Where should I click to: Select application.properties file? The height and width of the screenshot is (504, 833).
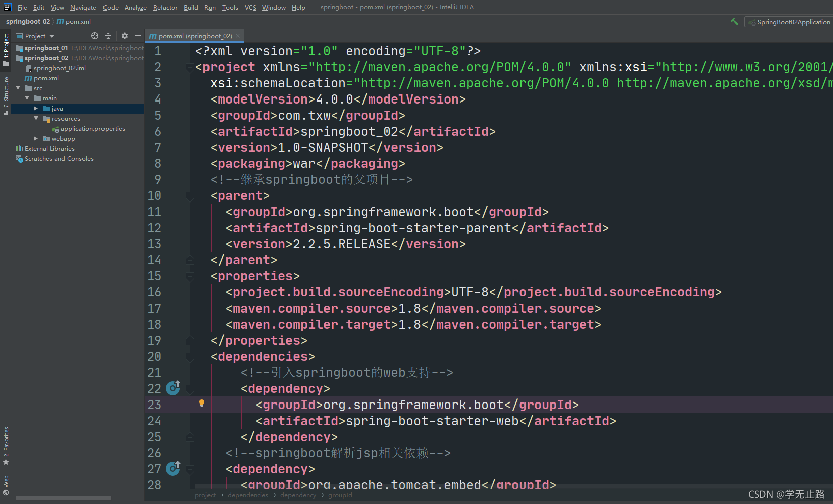tap(92, 129)
